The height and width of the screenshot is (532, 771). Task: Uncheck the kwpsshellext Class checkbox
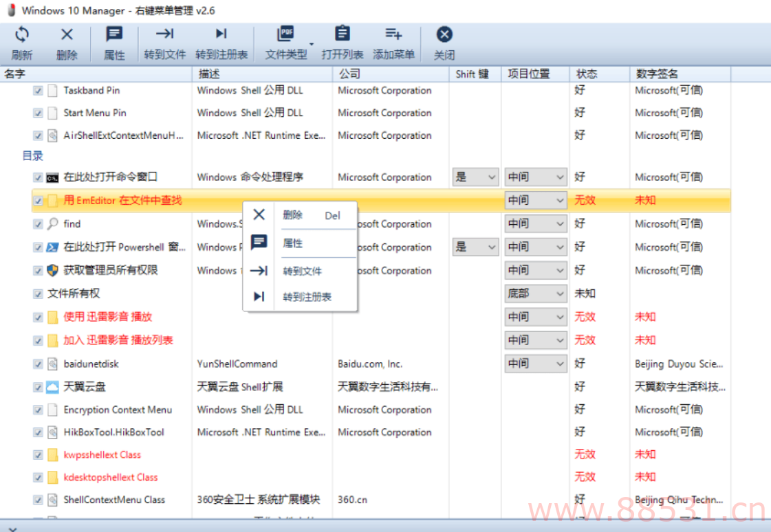(38, 456)
